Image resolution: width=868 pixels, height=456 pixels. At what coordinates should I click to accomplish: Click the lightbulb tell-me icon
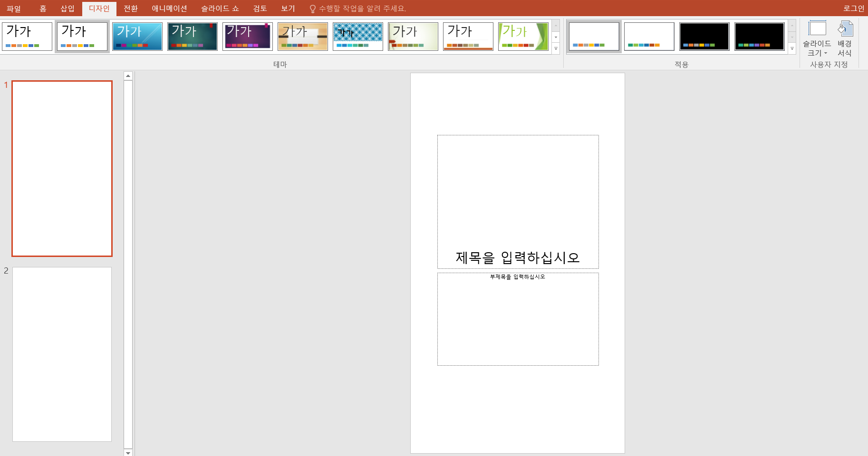click(312, 9)
